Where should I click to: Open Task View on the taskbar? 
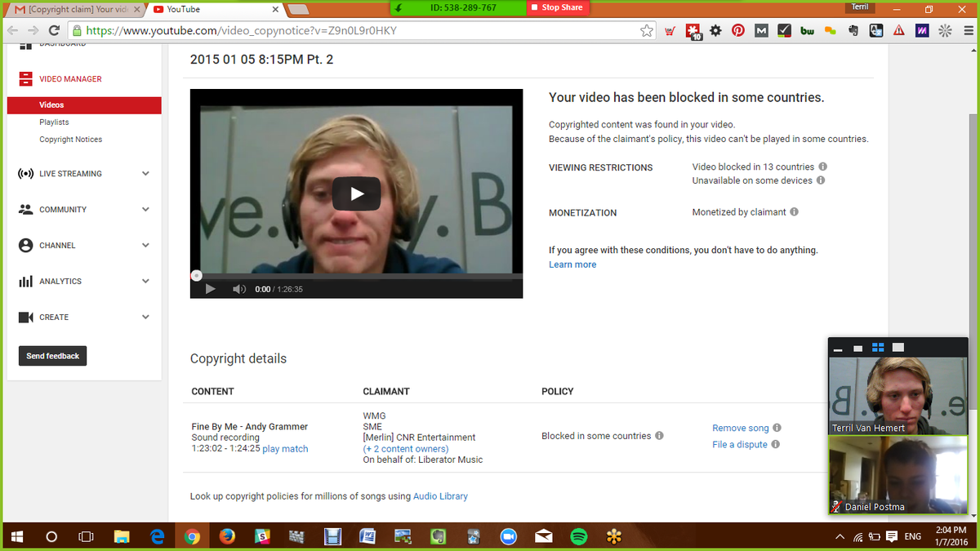[86, 536]
